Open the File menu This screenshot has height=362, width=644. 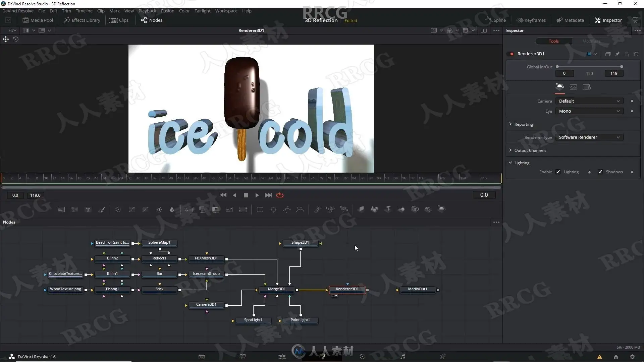41,11
